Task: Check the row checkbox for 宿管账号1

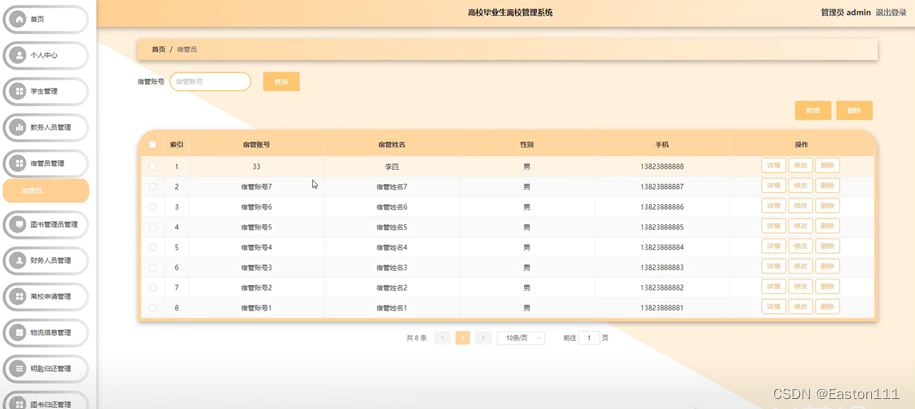Action: [153, 307]
